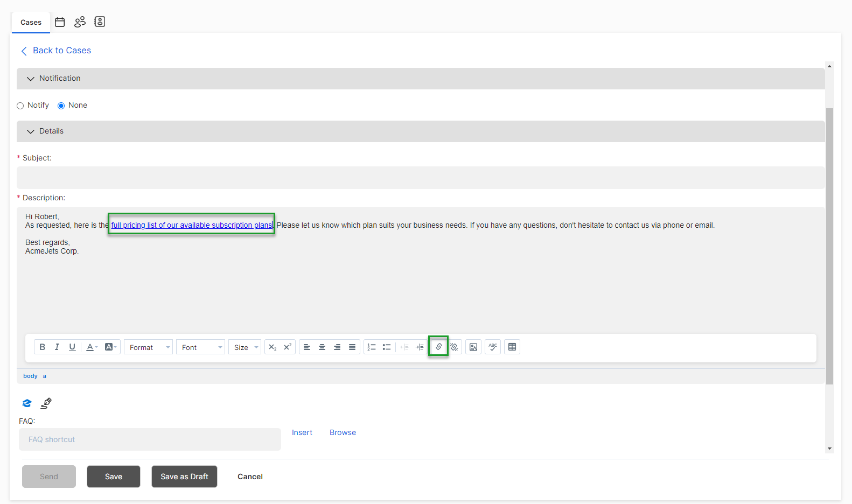
Task: Apply subscript formatting
Action: click(273, 347)
